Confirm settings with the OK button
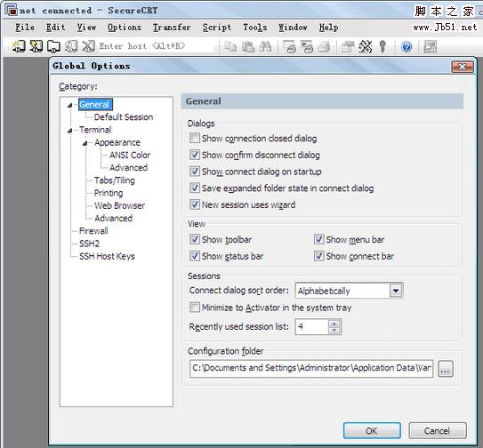Screen dimensions: 483x448 372,430
